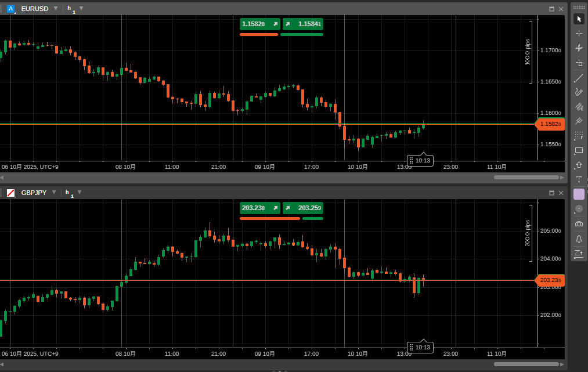The height and width of the screenshot is (372, 588).
Task: Select the trend line drawing tool
Action: [579, 78]
